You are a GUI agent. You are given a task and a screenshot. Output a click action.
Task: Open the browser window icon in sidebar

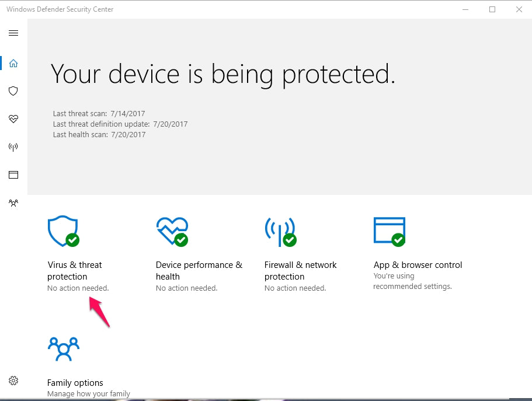pos(13,175)
